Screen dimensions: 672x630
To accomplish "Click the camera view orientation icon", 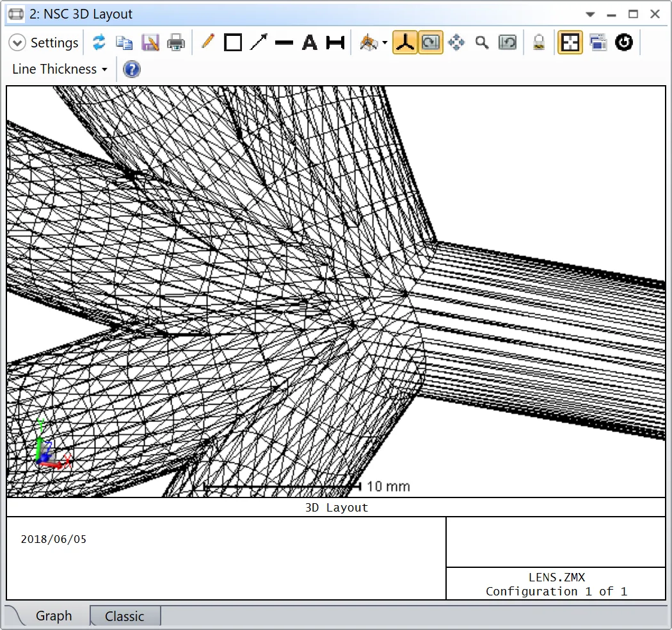I will coord(369,42).
